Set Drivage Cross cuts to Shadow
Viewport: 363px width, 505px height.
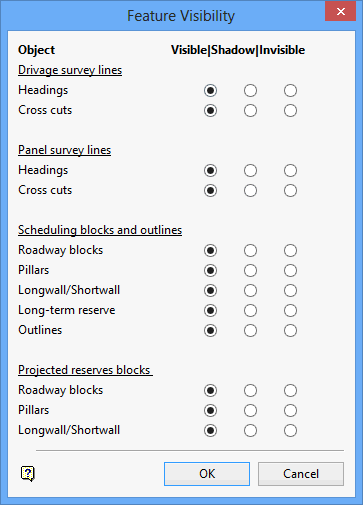coord(250,110)
